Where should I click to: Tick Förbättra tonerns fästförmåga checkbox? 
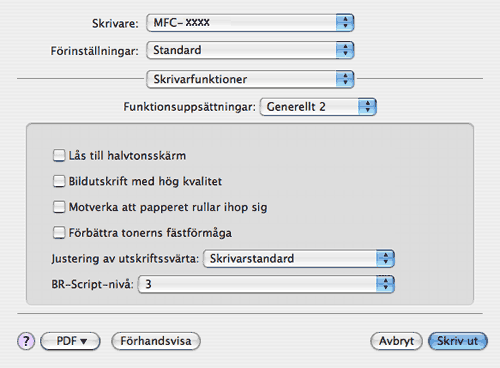(x=59, y=232)
